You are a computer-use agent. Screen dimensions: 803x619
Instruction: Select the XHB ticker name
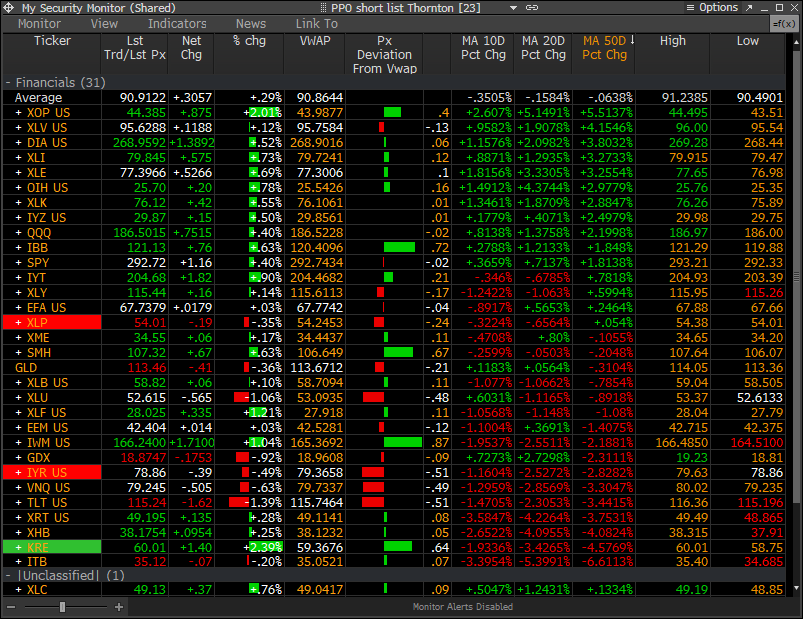(38, 533)
